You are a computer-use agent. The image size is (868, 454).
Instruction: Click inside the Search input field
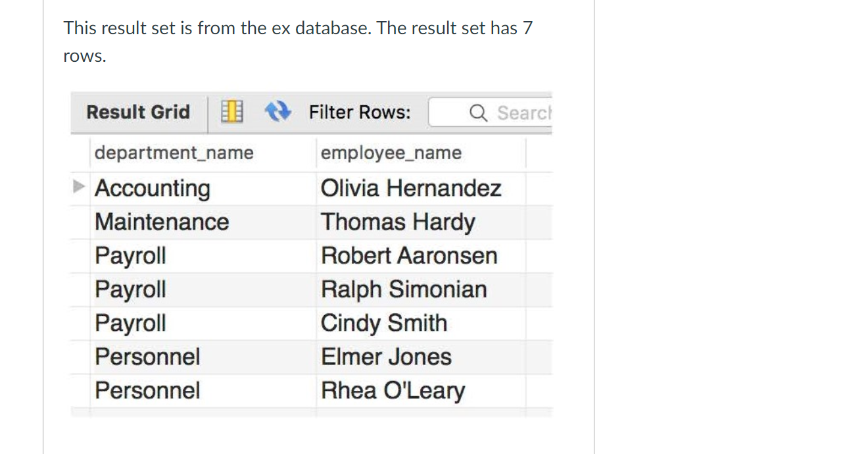(x=513, y=113)
